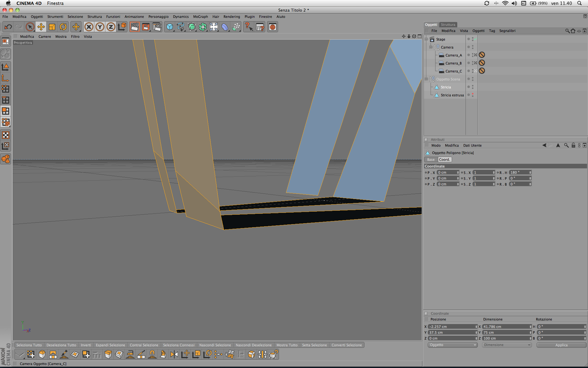The width and height of the screenshot is (588, 368).
Task: Toggle the X axis lock
Action: [x=89, y=27]
